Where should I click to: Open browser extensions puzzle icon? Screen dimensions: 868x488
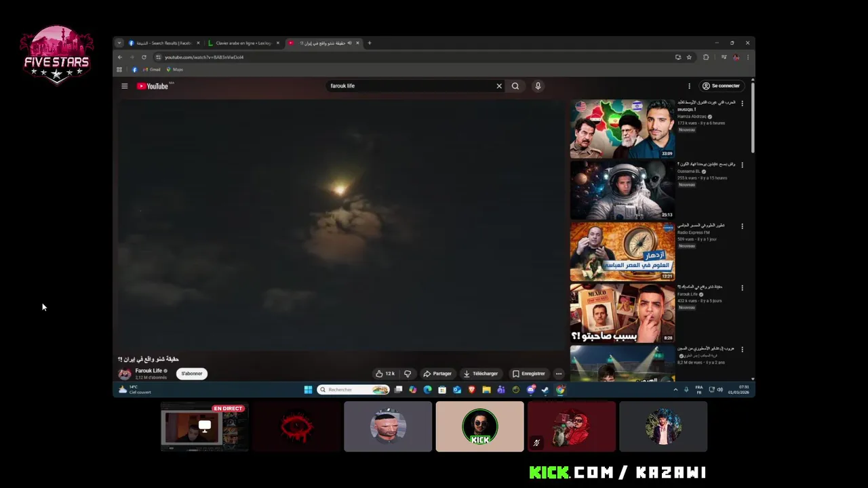[706, 57]
